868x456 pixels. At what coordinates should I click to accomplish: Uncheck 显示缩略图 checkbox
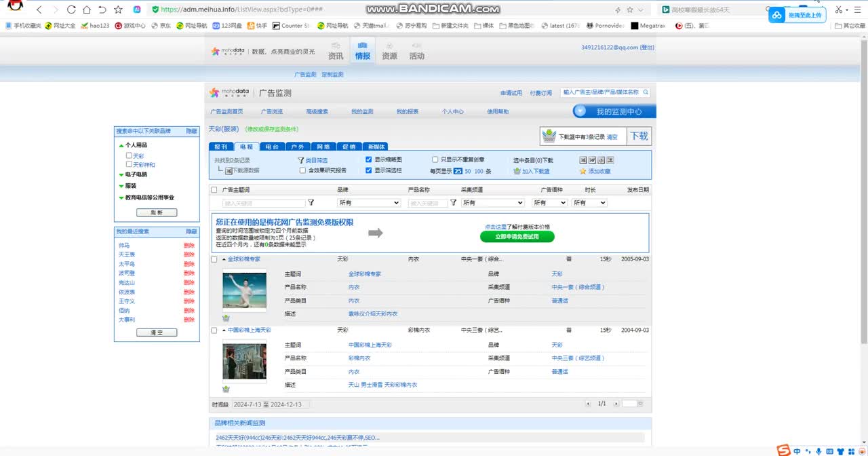click(369, 159)
